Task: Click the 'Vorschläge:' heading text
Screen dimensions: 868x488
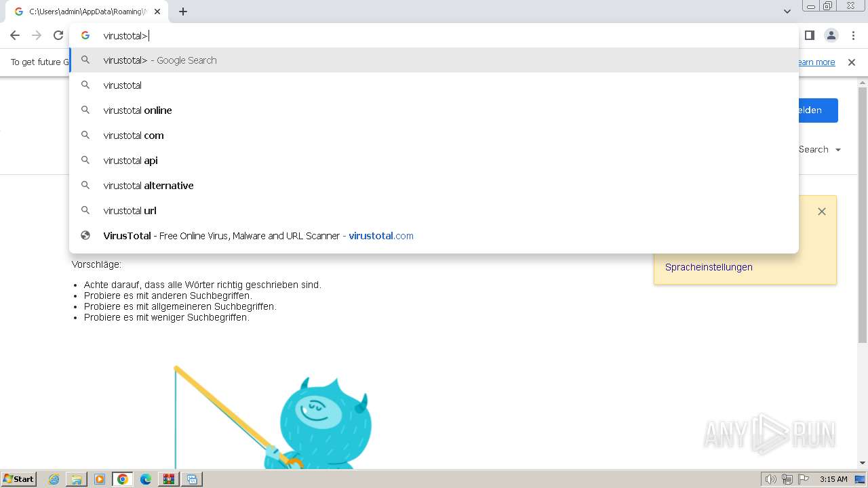Action: coord(96,264)
